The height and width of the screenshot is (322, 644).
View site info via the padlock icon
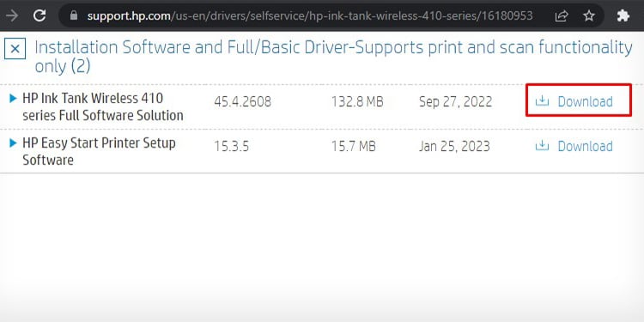[x=74, y=15]
